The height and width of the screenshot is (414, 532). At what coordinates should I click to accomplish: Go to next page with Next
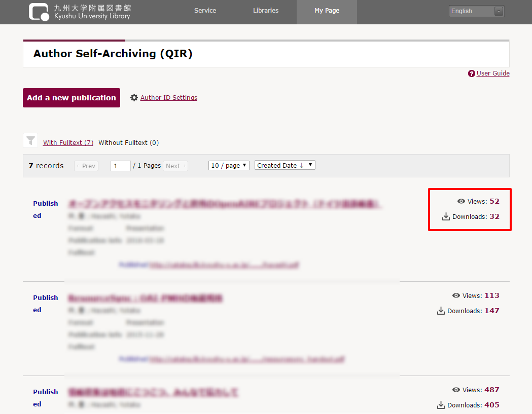pyautogui.click(x=175, y=166)
